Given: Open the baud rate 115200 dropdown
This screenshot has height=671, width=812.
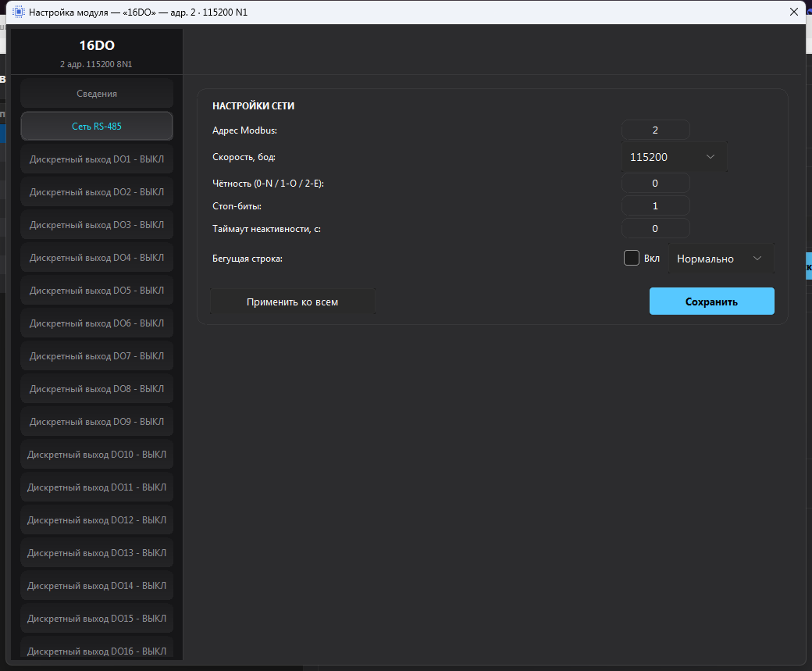Looking at the screenshot, I should click(x=674, y=157).
